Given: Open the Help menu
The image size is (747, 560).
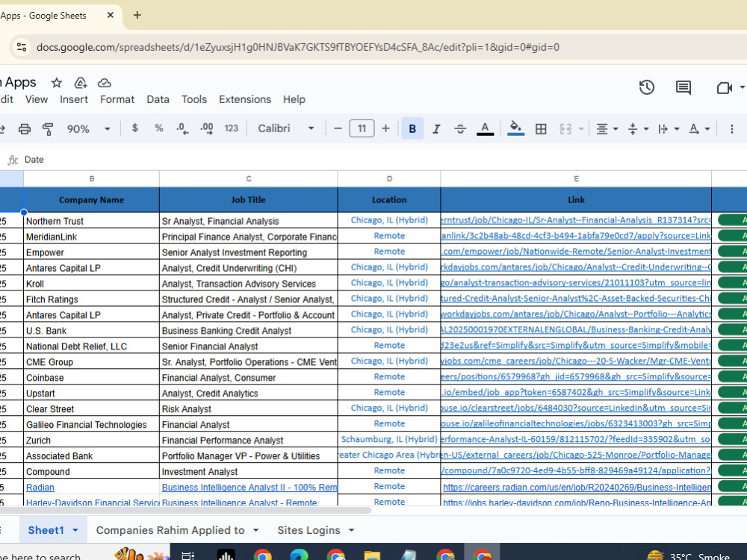Looking at the screenshot, I should pos(294,99).
